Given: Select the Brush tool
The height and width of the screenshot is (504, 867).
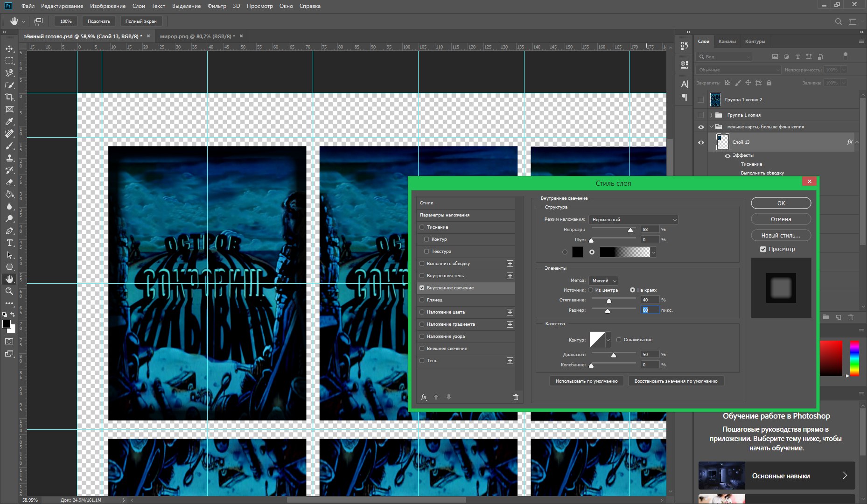Looking at the screenshot, I should tap(9, 146).
